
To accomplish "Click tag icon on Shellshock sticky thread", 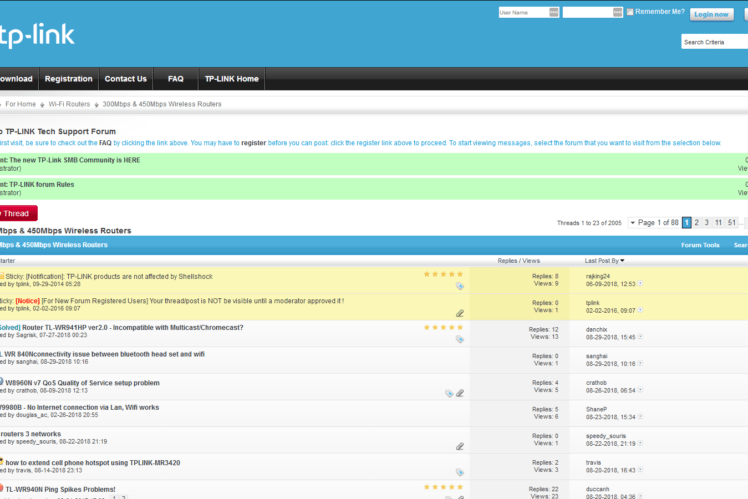I will point(459,285).
